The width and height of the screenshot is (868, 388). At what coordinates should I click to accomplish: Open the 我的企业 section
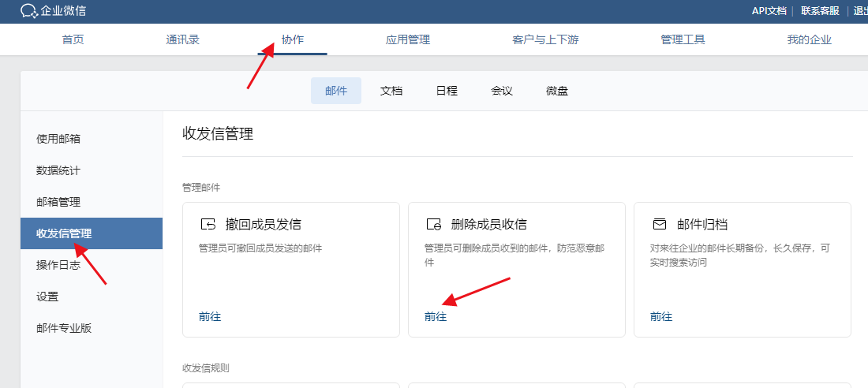click(809, 39)
